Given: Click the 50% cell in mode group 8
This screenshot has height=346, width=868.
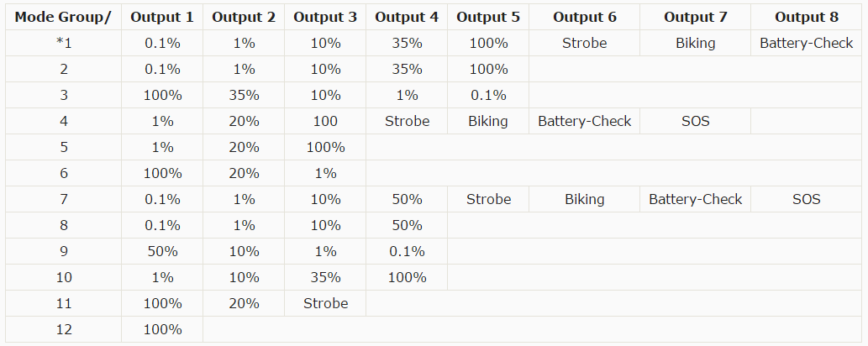Looking at the screenshot, I should (x=407, y=225).
